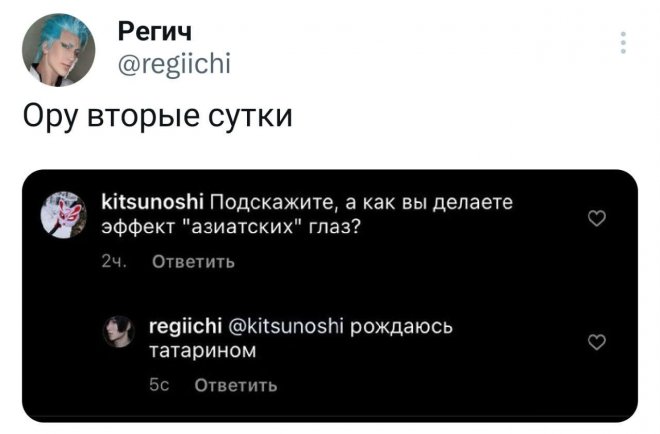This screenshot has width=660, height=434.
Task: Open the tweet text Ору вторые сутки
Action: point(157,116)
